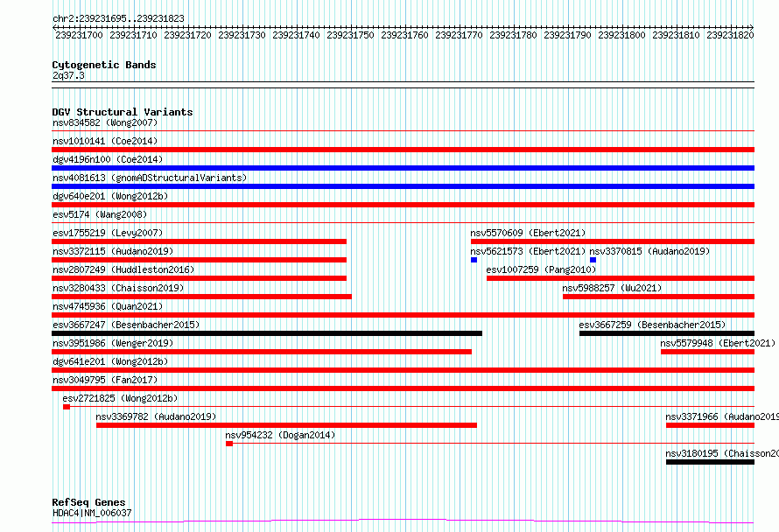
Task: Click nsv954232 (Dogan2014) label
Action: [x=280, y=435]
